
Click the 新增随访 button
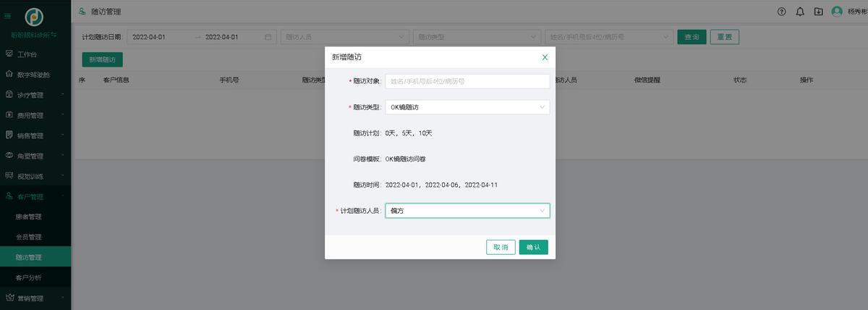103,59
